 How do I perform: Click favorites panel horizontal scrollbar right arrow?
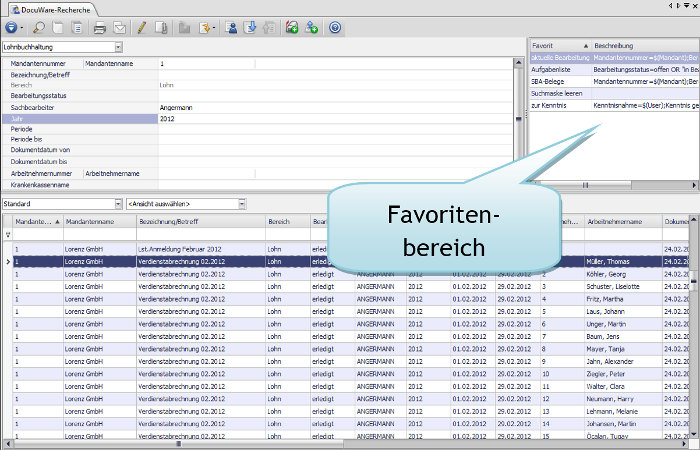click(695, 185)
